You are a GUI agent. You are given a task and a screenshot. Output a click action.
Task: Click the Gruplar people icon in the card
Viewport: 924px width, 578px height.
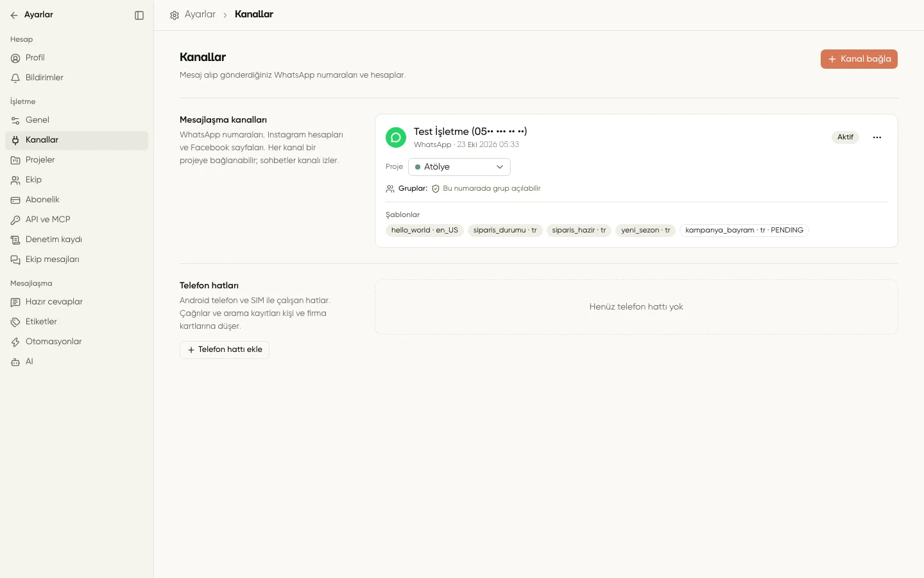(x=390, y=189)
